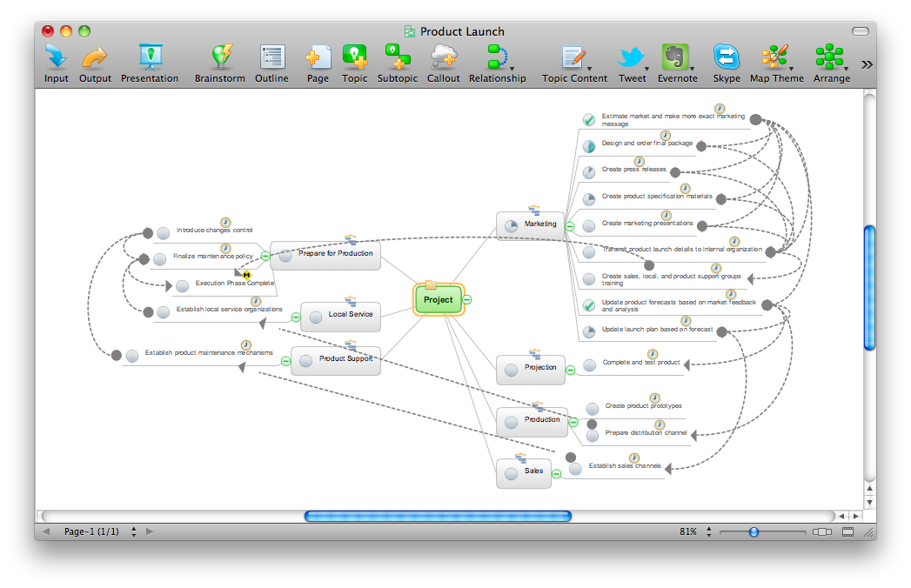Image resolution: width=911 pixels, height=588 pixels.
Task: Send the map via Tweet
Action: pos(632,63)
